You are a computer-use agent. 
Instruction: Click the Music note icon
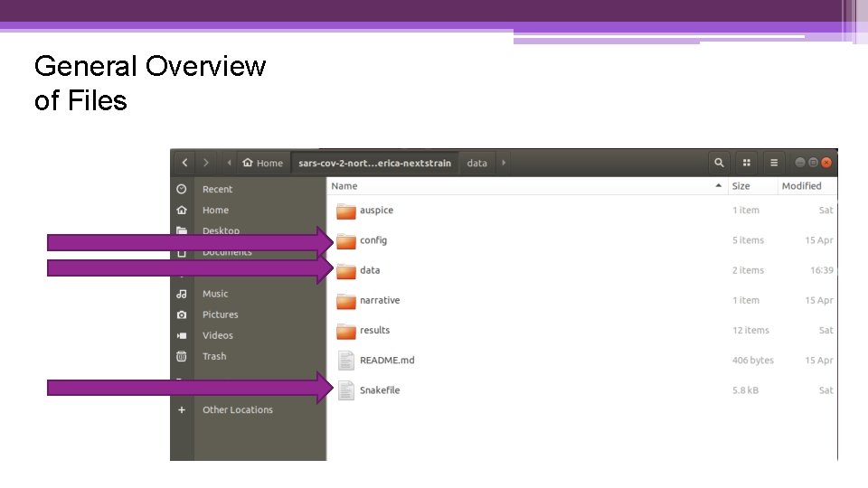pos(182,294)
